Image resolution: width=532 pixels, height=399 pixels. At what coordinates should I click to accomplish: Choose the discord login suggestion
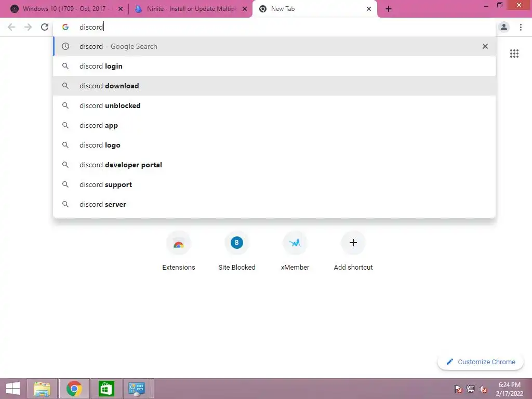274,66
